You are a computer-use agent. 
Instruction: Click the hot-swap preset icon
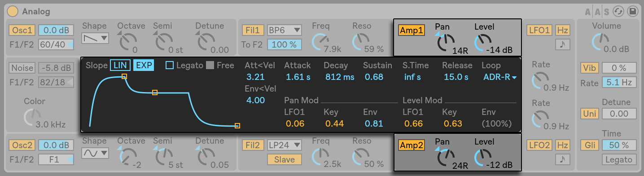(618, 11)
